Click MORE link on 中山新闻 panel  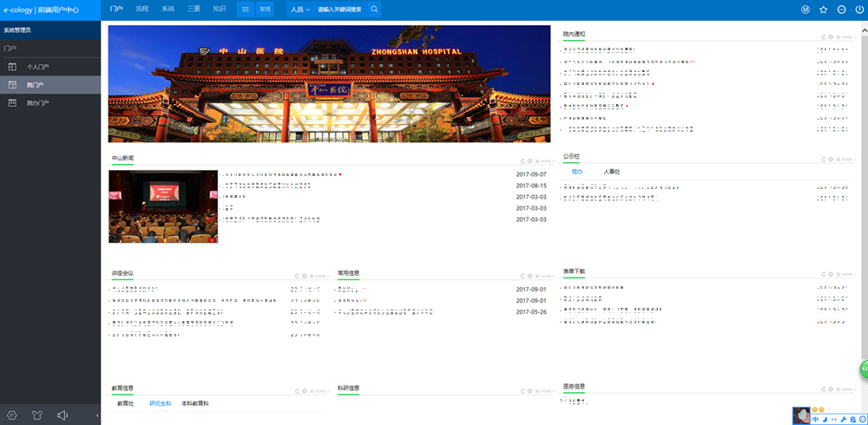pyautogui.click(x=546, y=160)
